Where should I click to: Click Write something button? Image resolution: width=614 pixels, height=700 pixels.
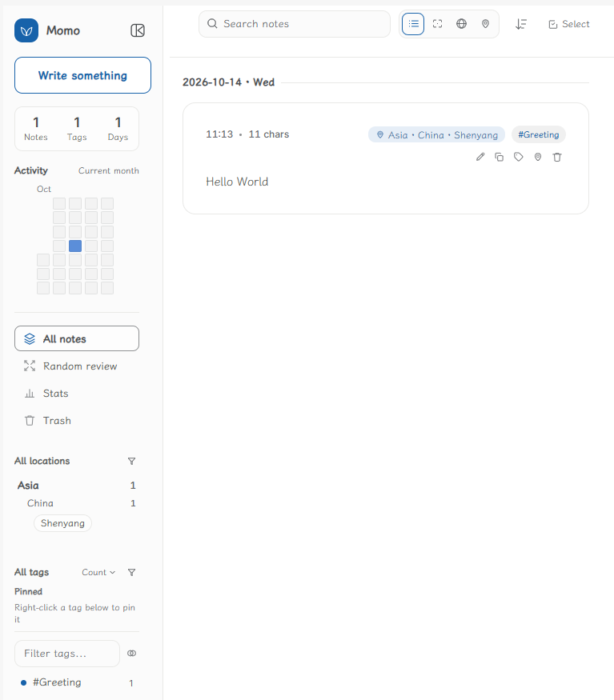click(x=82, y=75)
